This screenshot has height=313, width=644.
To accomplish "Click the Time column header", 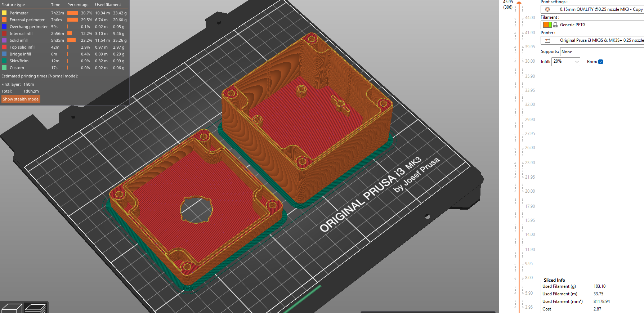I will 55,5.
